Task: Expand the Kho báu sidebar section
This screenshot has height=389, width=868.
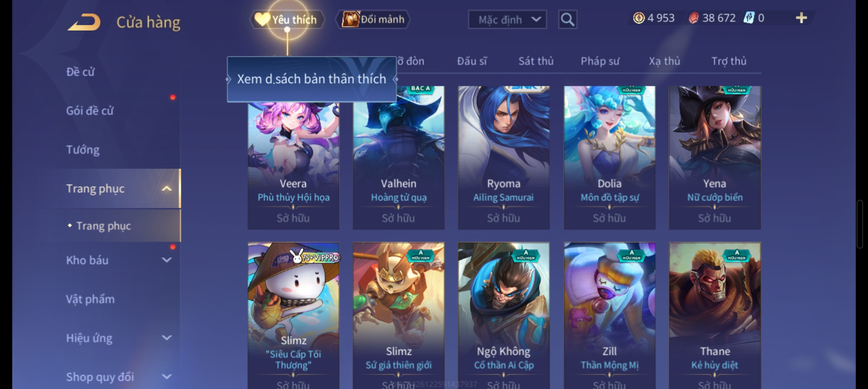Action: pos(167,260)
